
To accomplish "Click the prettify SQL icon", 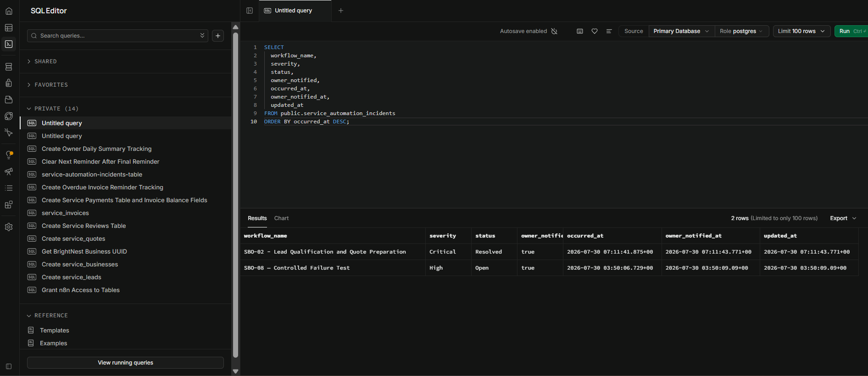I will [x=609, y=31].
